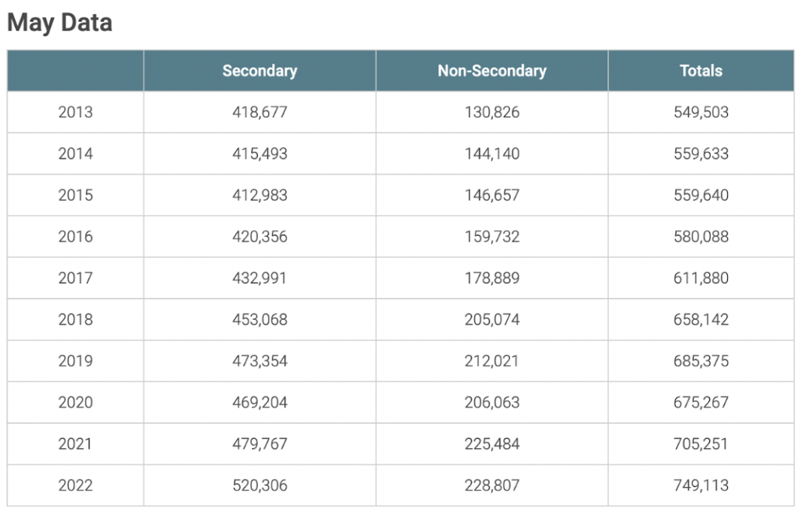Select the 2014 row label
Image resolution: width=812 pixels, height=521 pixels.
point(75,153)
